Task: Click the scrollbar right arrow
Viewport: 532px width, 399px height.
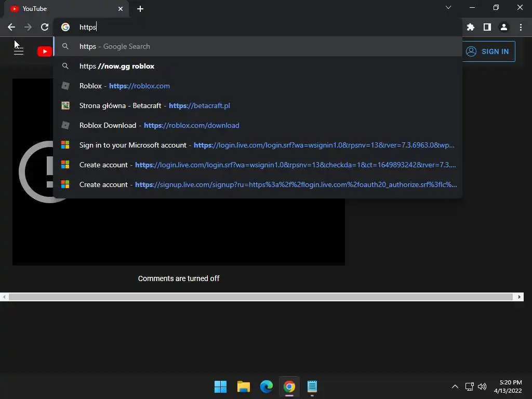Action: [x=519, y=297]
